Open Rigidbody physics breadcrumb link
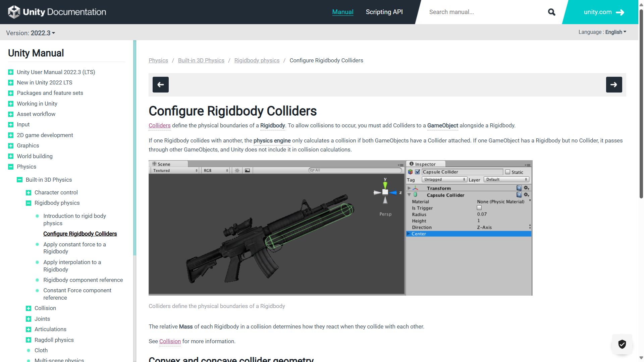 coord(257,61)
